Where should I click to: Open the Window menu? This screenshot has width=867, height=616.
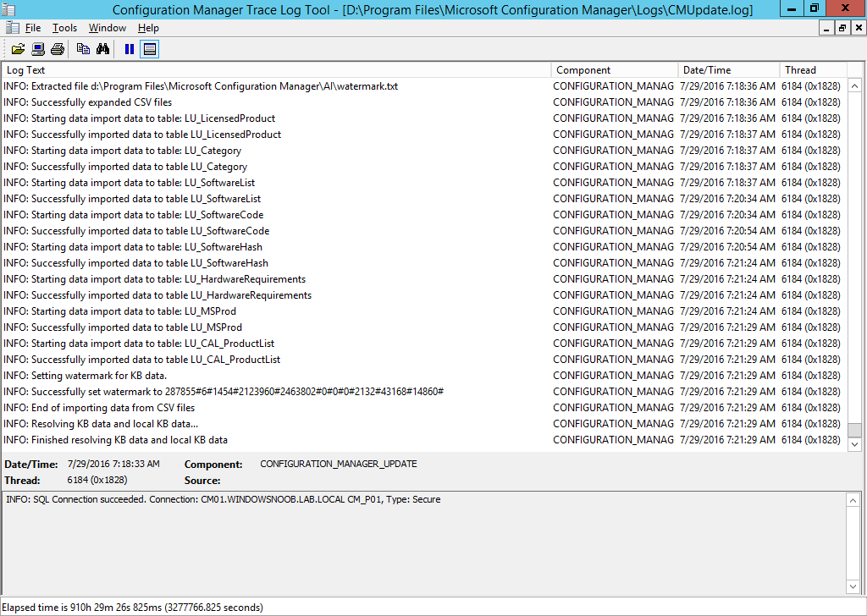coord(108,28)
